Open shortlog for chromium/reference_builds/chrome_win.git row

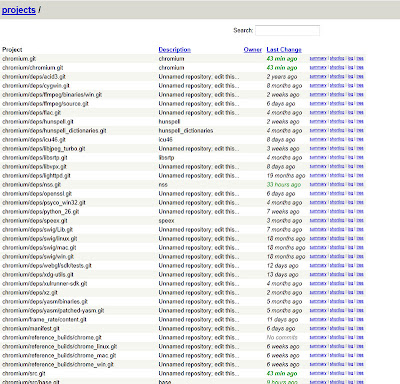click(337, 365)
